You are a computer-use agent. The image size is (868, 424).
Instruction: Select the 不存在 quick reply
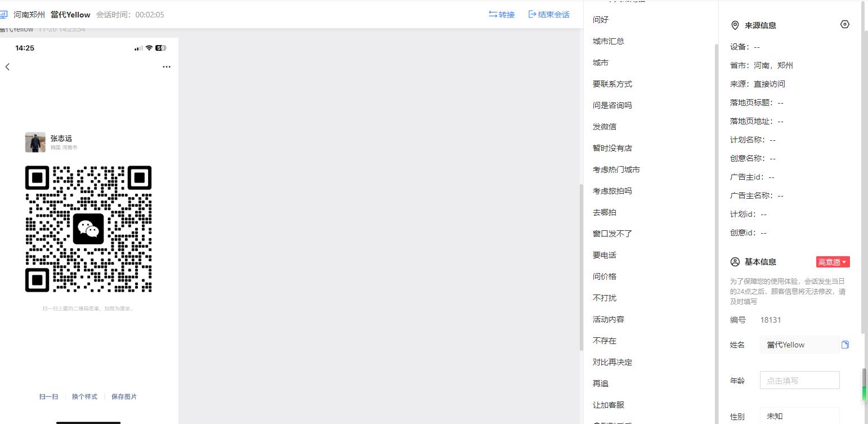point(605,341)
